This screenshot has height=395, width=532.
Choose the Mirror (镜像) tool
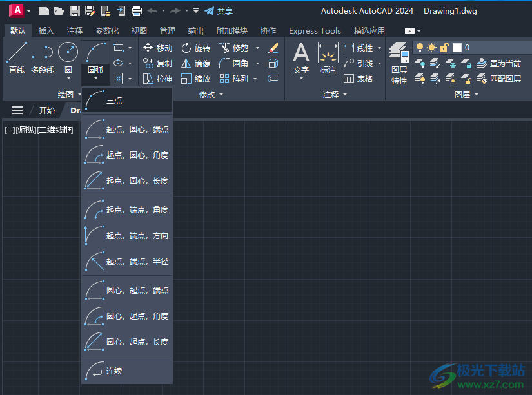click(x=196, y=63)
